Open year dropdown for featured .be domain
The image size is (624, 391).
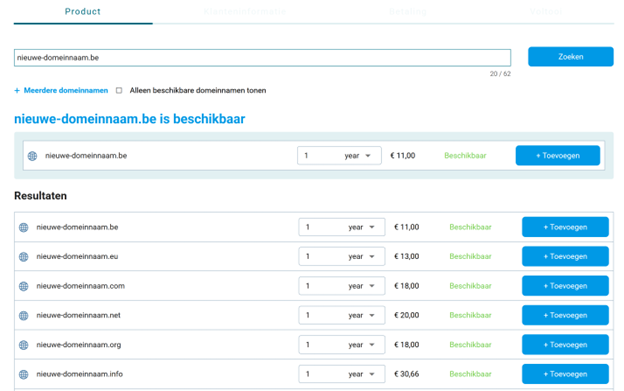[339, 156]
